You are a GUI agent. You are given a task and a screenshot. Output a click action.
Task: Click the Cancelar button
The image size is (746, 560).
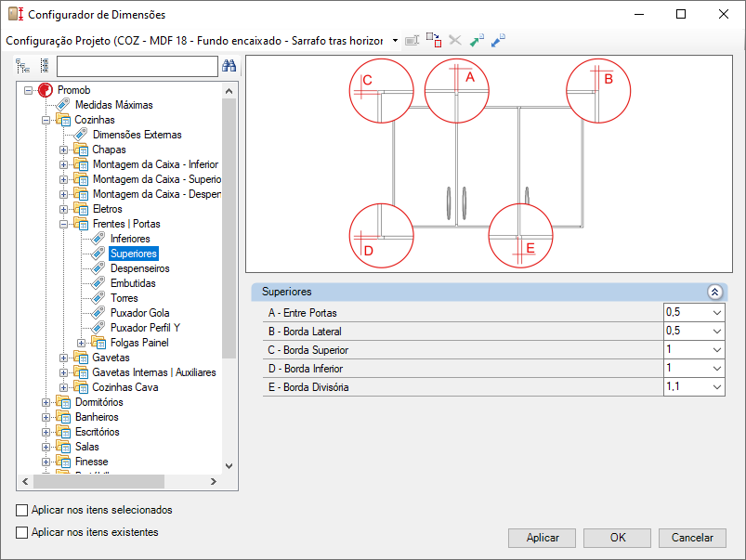point(692,538)
